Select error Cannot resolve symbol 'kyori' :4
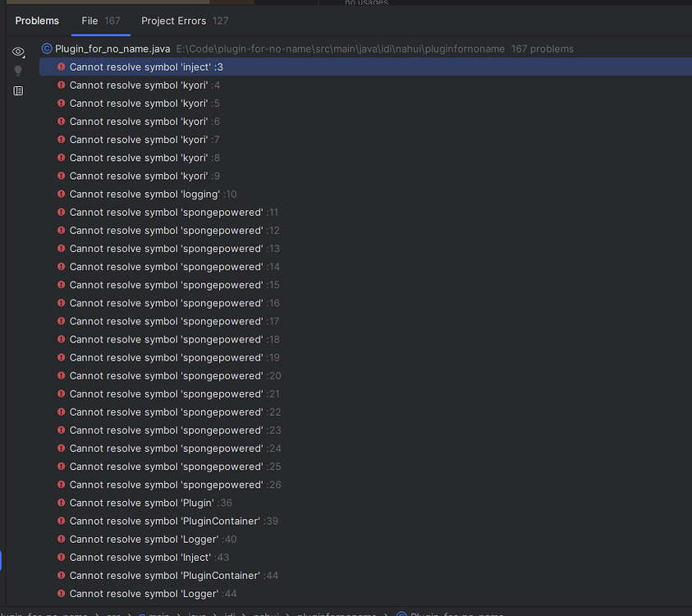The height and width of the screenshot is (616, 692). click(x=366, y=85)
